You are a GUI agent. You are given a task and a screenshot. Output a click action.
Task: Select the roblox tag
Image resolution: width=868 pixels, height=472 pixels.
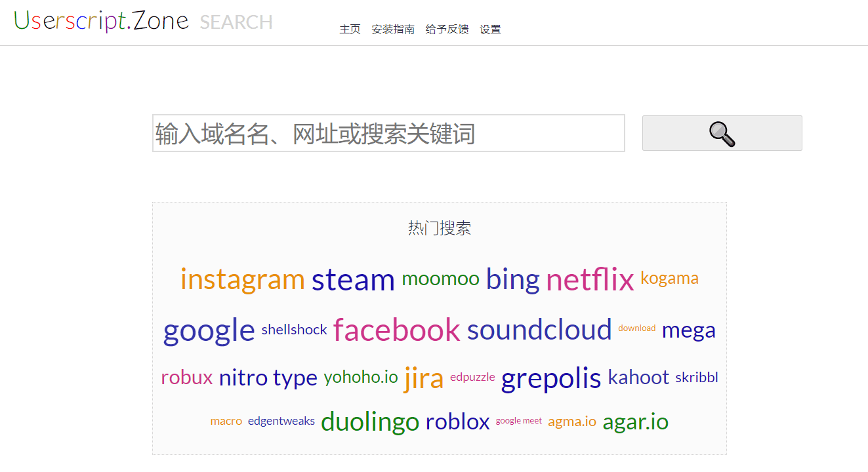click(x=457, y=422)
